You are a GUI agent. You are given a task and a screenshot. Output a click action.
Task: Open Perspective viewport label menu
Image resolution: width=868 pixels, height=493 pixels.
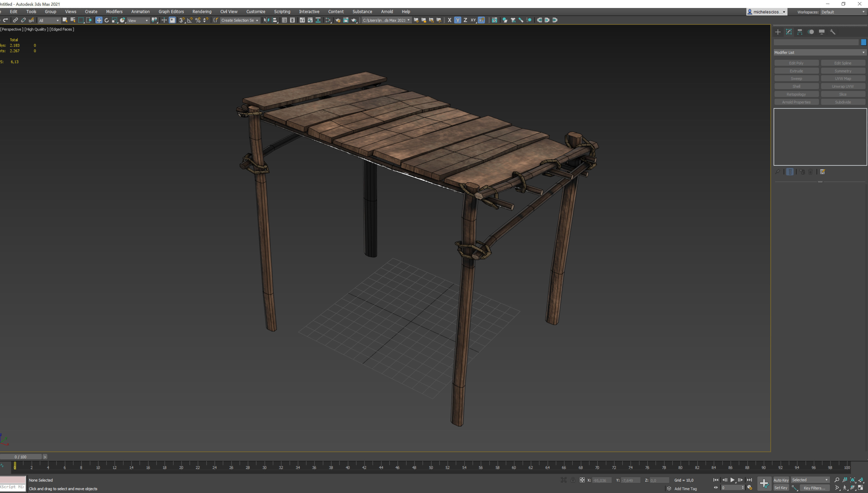pyautogui.click(x=12, y=29)
